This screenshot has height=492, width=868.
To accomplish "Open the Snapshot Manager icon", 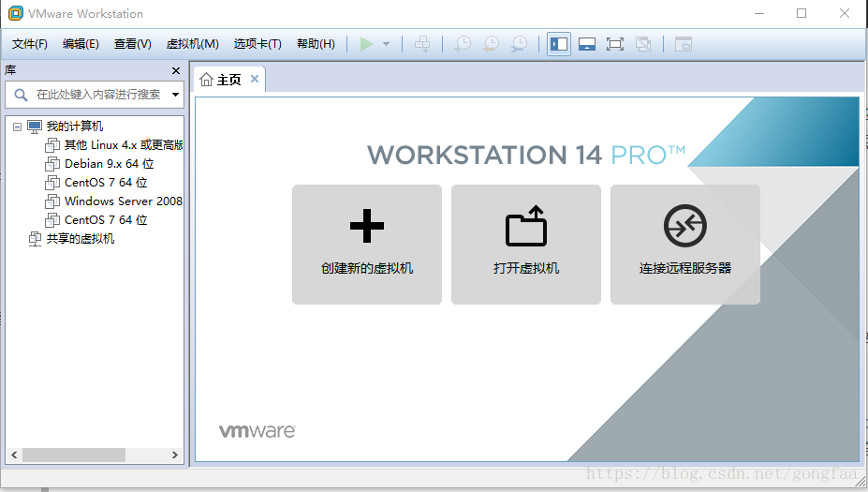I will tap(520, 44).
